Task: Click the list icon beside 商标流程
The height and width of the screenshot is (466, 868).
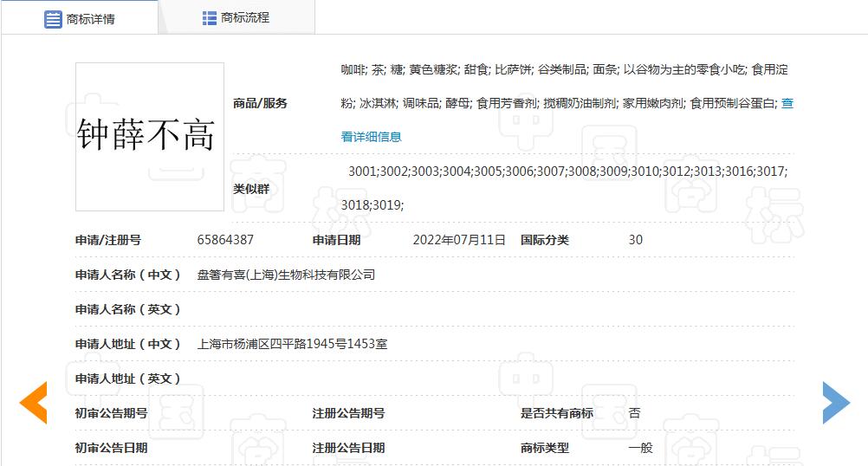Action: 209,18
